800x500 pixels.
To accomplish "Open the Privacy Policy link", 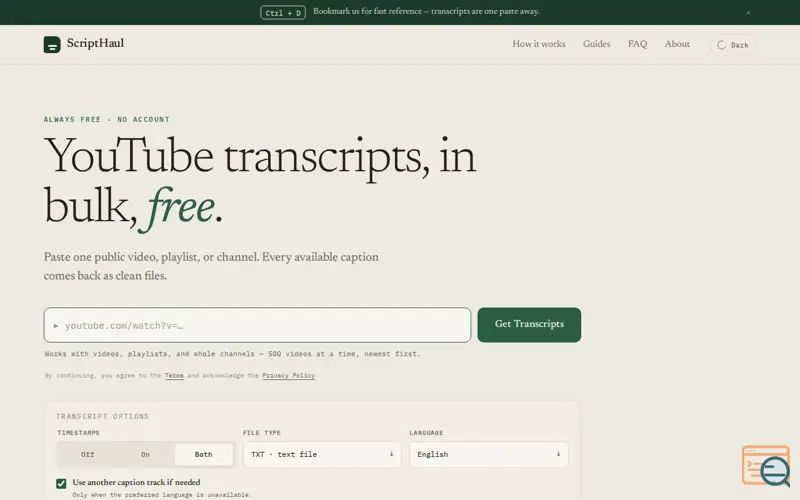I will (x=288, y=376).
